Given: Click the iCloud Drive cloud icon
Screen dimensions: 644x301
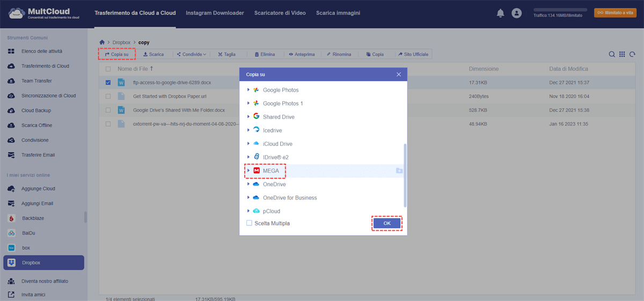Looking at the screenshot, I should click(x=257, y=144).
